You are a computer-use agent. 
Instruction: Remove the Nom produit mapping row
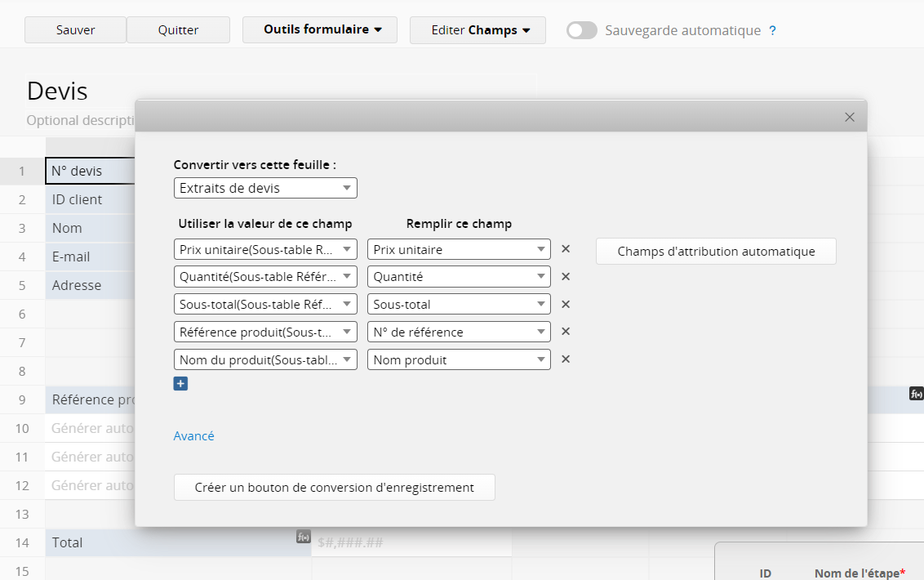(565, 359)
